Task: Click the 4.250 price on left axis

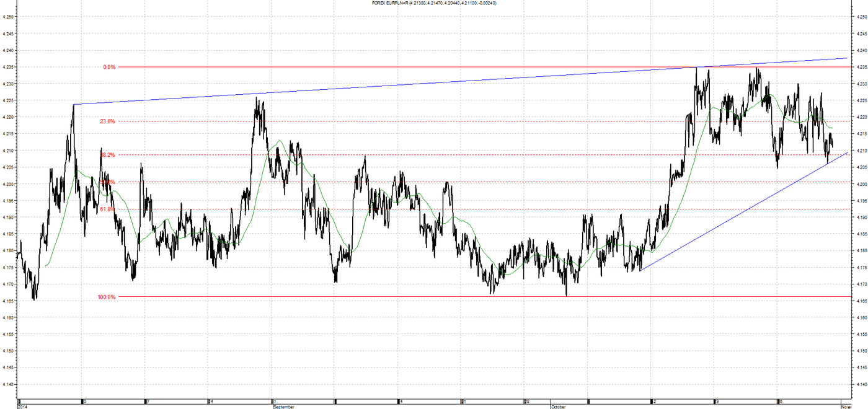Action: [x=8, y=17]
